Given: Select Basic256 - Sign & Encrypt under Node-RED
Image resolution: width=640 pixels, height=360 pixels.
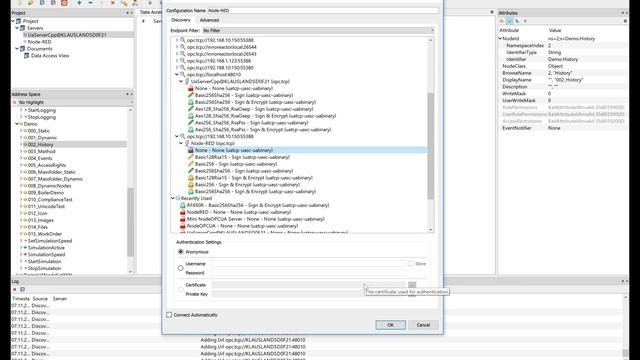Looking at the screenshot, I should (247, 185).
